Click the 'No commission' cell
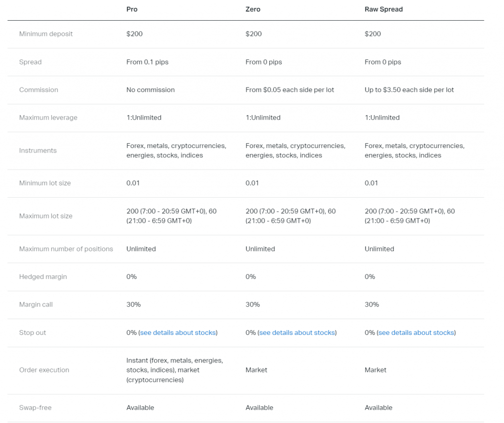Screen dimensions: 504x423 (150, 90)
